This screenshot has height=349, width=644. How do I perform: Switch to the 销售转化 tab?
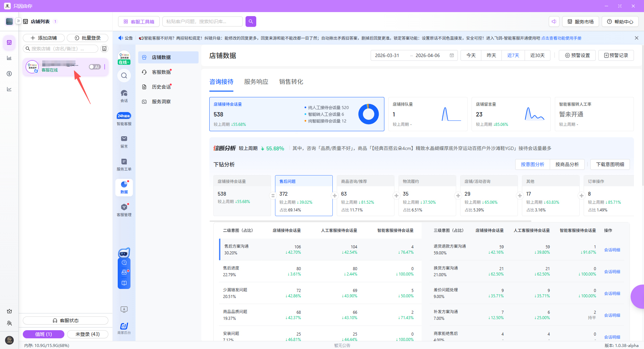pyautogui.click(x=291, y=82)
